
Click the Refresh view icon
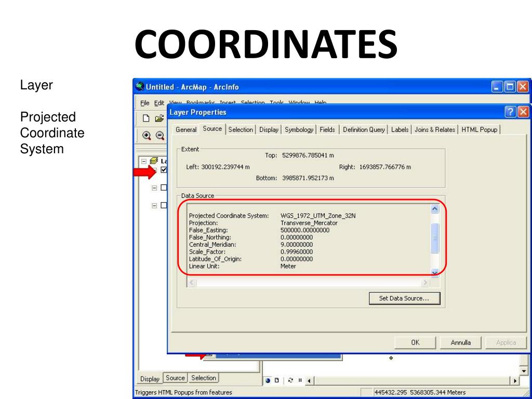tap(290, 380)
